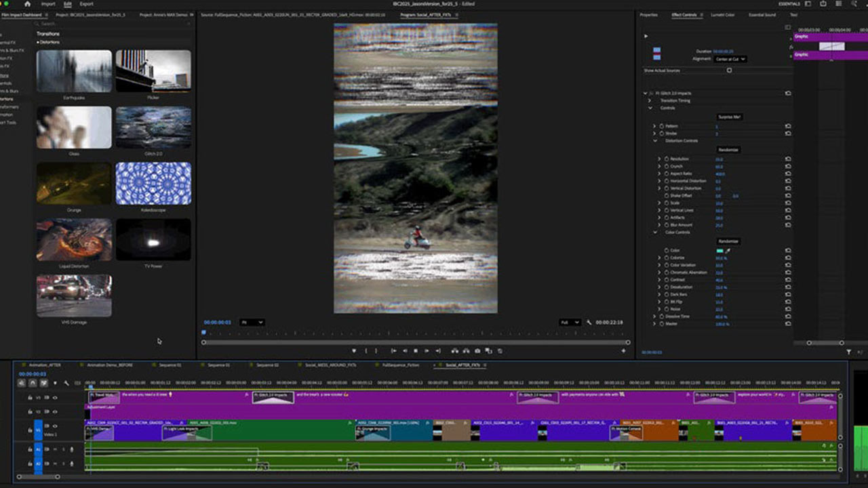Lock the Video 1 track
This screenshot has width=868, height=488.
[x=30, y=430]
